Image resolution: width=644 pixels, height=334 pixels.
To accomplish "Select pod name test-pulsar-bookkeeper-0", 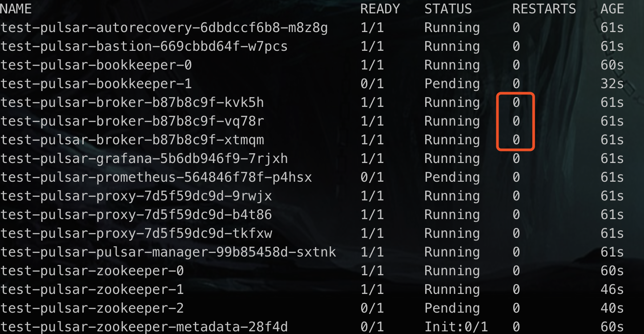I will pyautogui.click(x=96, y=65).
